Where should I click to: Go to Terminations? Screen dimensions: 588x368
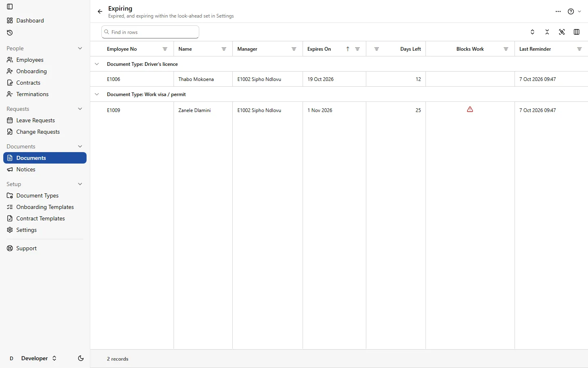pyautogui.click(x=45, y=94)
